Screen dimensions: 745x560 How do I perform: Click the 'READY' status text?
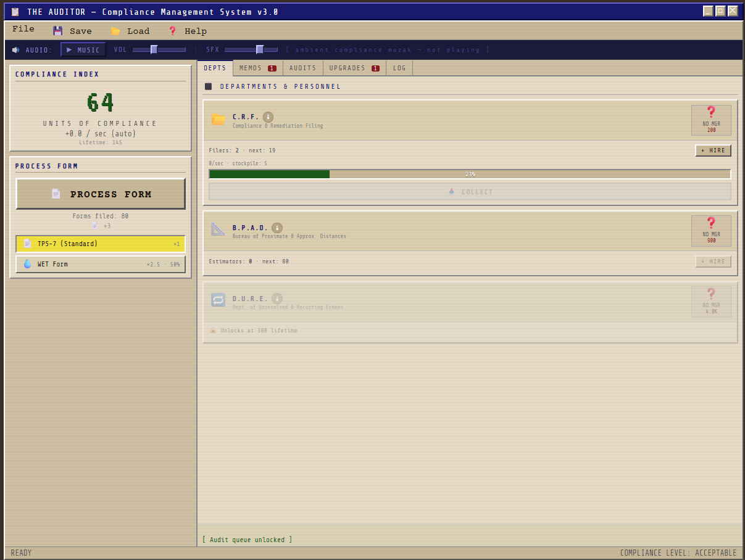point(21,553)
